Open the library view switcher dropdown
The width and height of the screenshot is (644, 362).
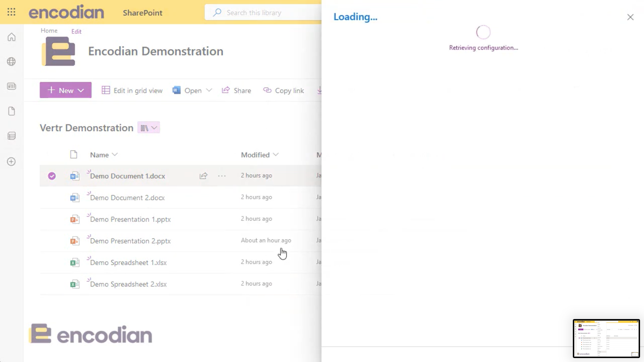click(x=149, y=128)
